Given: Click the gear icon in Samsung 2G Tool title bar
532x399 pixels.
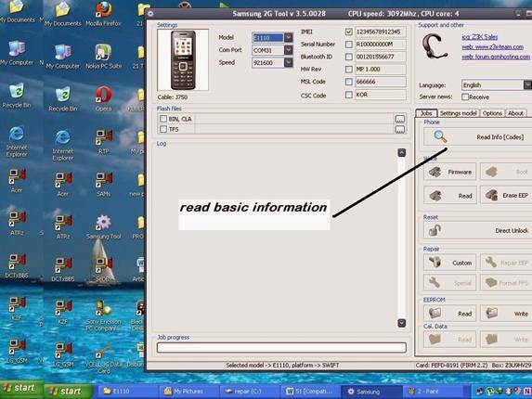Looking at the screenshot, I should [x=150, y=14].
